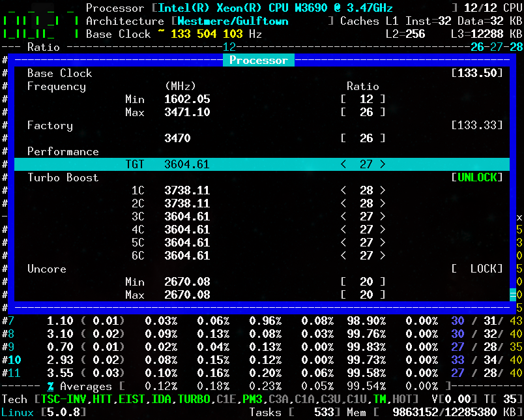Select the Performance TGT 3604.61 row
The image size is (524, 420).
coord(262,164)
